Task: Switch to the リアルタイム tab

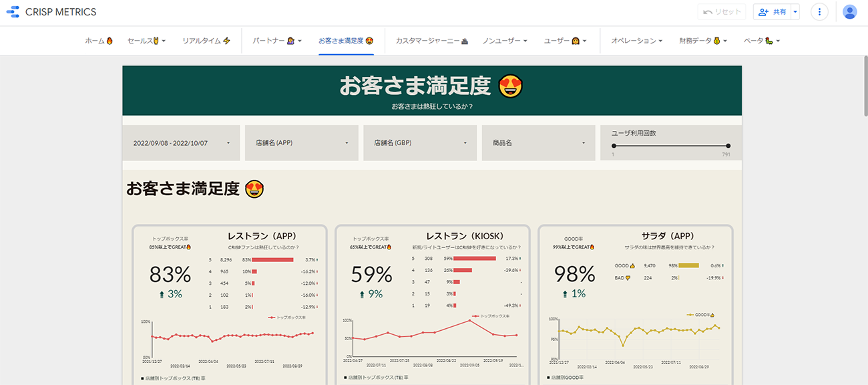Action: click(206, 41)
